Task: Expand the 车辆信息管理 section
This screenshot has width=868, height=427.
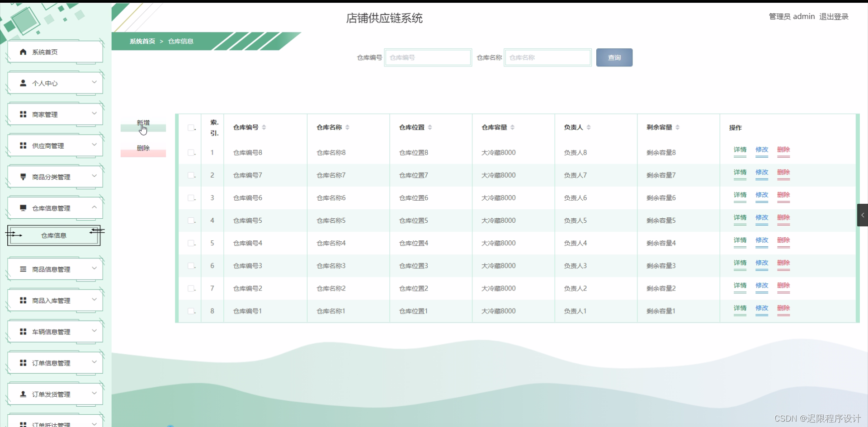Action: [x=94, y=331]
